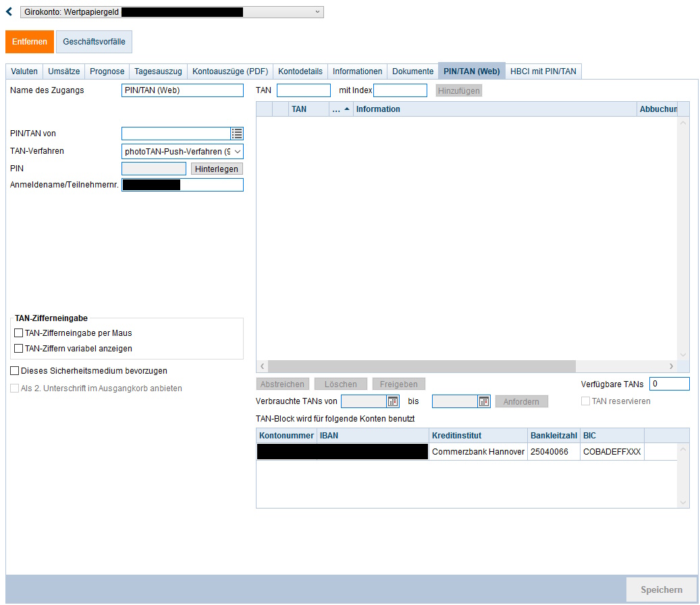Check Dieses Sicherheitsmedium bevorzugen
Viewport: 700px width, 605px height.
tap(14, 370)
